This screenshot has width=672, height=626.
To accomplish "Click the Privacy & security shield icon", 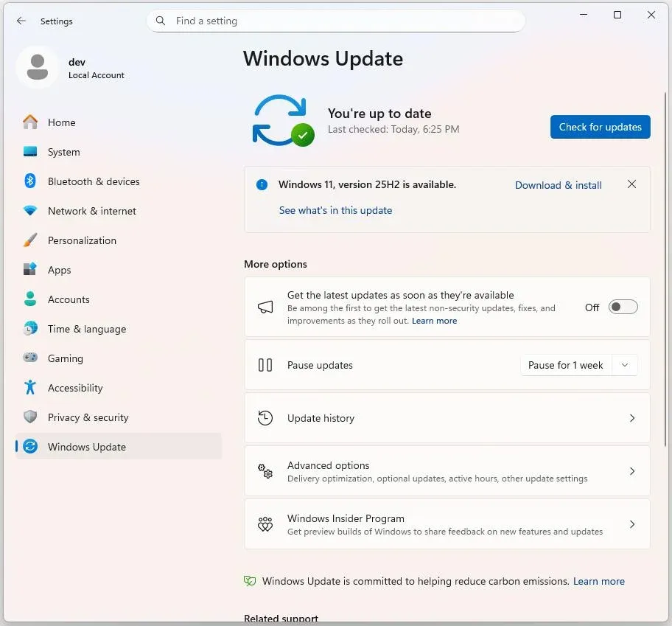I will [x=30, y=417].
